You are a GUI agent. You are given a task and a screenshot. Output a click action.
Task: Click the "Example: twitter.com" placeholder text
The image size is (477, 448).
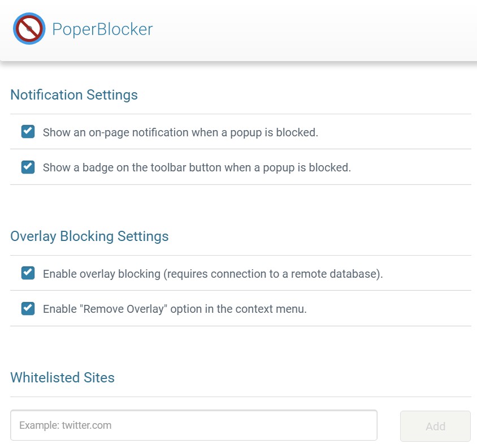point(65,425)
